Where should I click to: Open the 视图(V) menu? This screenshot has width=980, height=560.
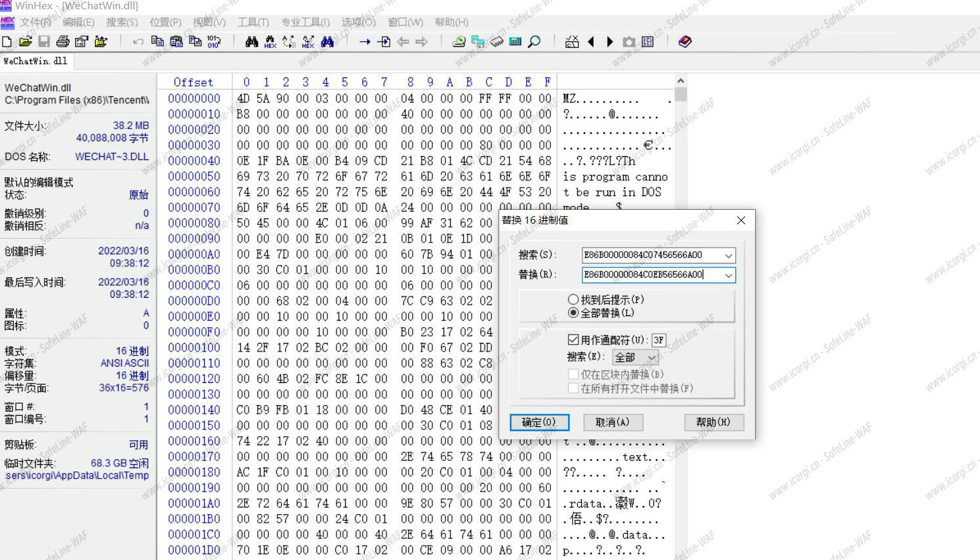tap(209, 22)
